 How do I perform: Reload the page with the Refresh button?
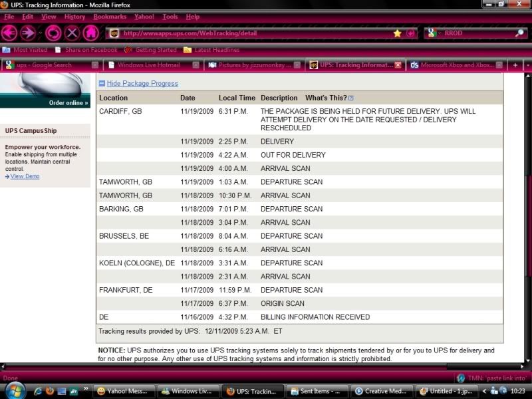[54, 33]
